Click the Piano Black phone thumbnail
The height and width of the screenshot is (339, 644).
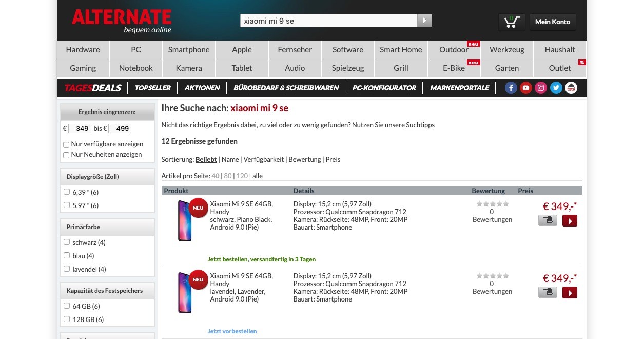point(185,221)
